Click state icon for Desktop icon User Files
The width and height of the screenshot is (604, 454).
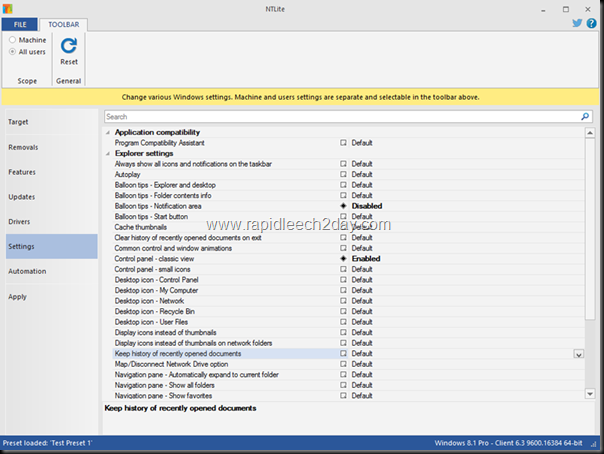(x=343, y=322)
